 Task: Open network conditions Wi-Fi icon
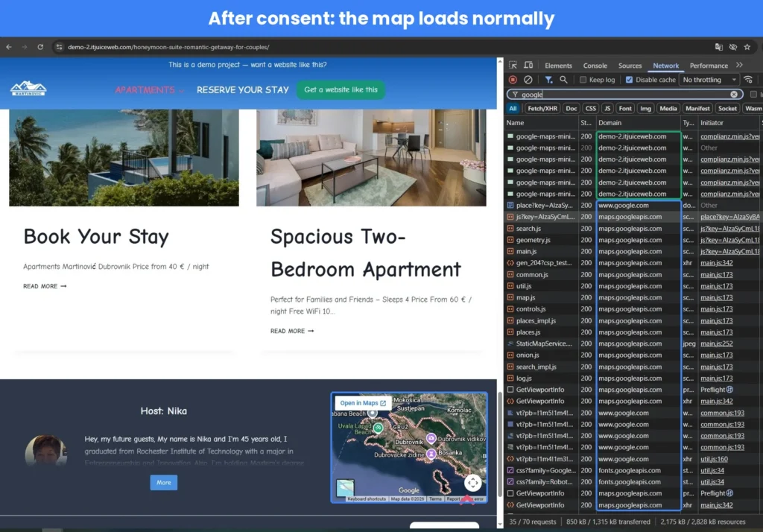coord(748,79)
